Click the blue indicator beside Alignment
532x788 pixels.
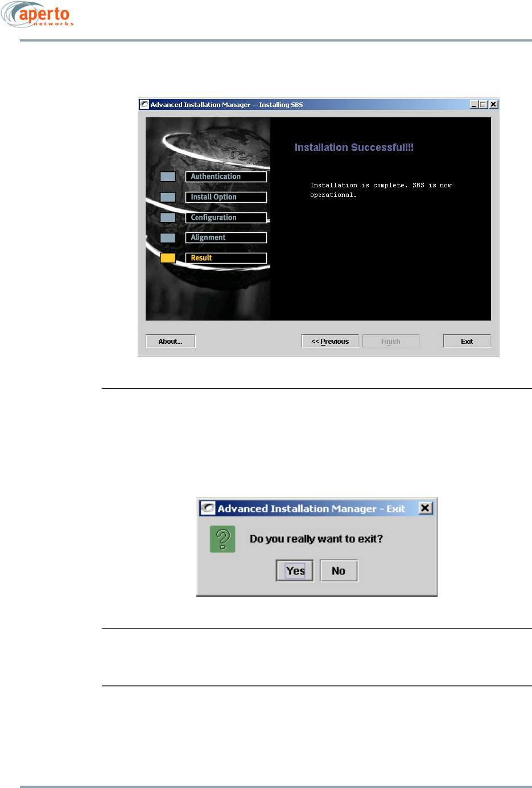click(168, 237)
